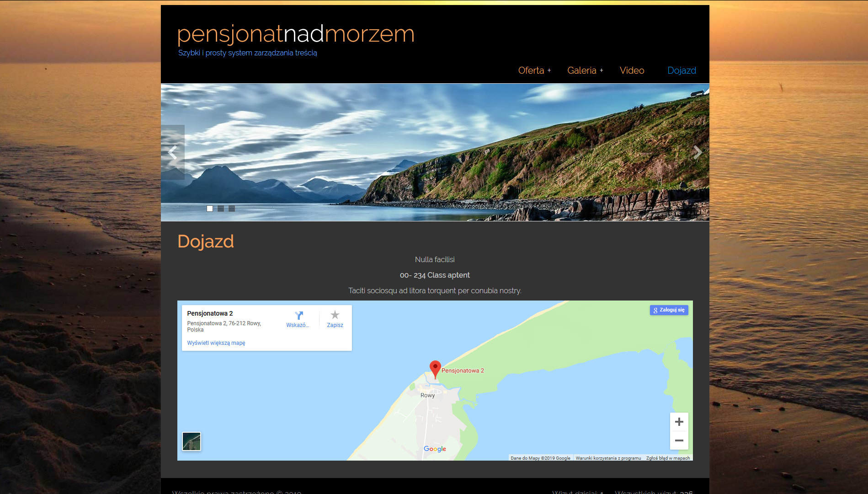Screen dimensions: 868x494
Task: Expand the Galeria menu
Action: [x=585, y=70]
